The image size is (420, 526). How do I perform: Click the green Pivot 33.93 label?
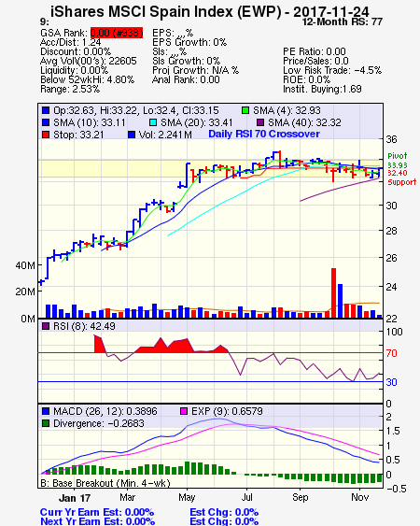pos(398,161)
